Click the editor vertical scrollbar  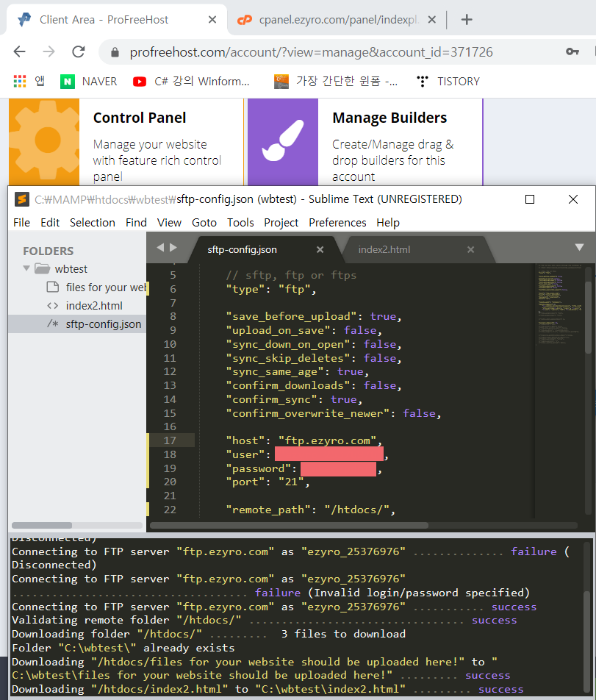click(589, 317)
